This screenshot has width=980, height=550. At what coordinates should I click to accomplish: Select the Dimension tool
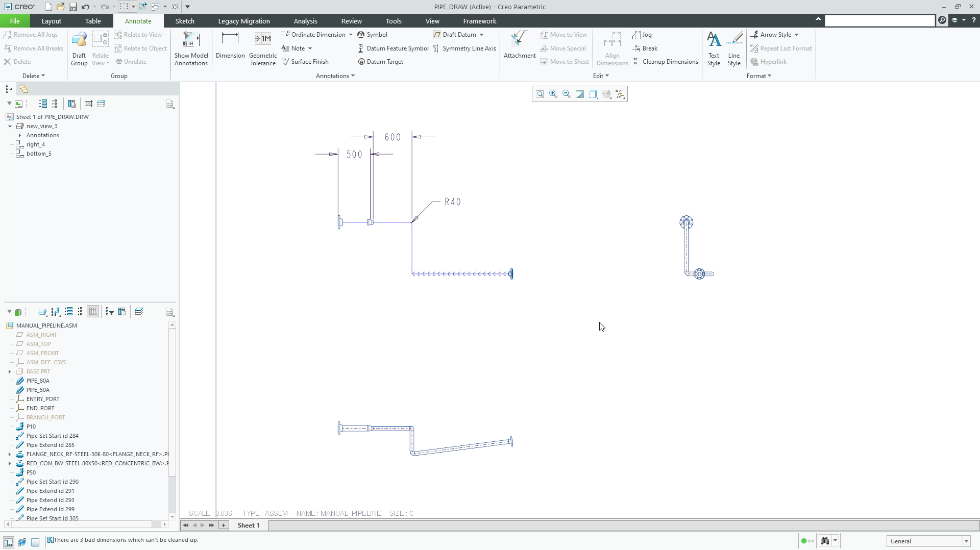[x=230, y=46]
